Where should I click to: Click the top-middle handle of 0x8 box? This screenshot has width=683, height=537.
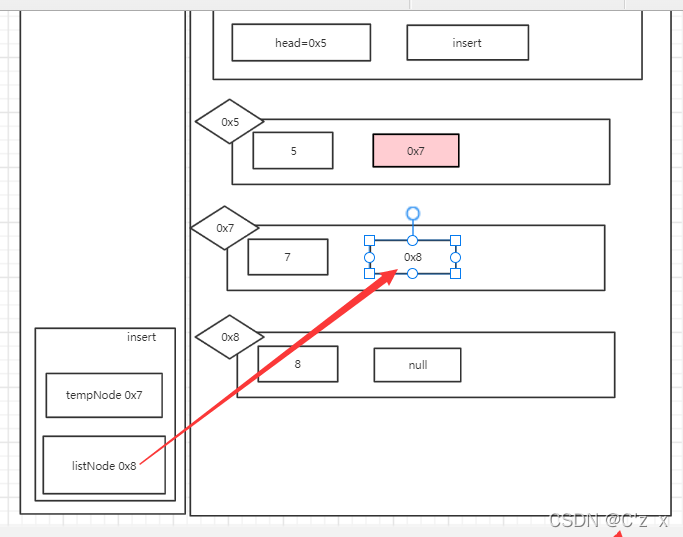coord(413,240)
